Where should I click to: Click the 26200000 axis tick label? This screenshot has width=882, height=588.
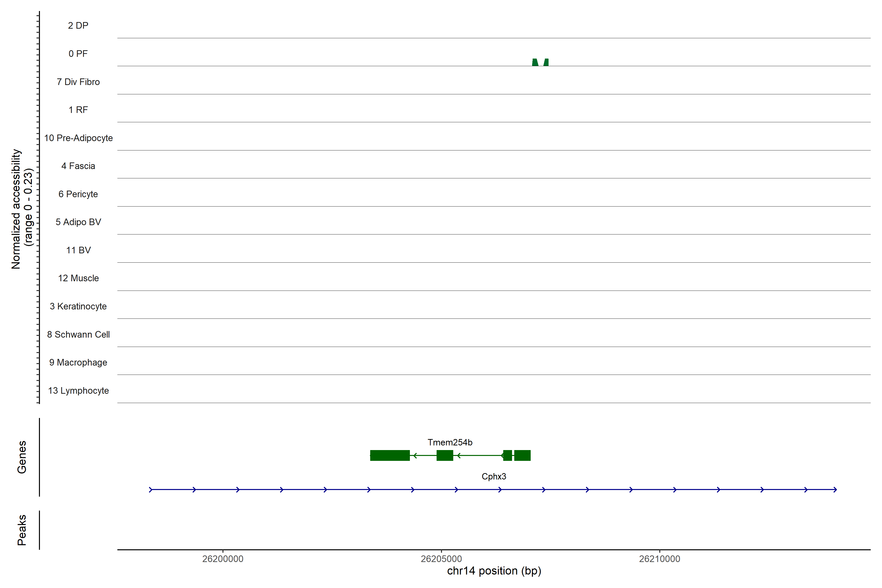223,559
